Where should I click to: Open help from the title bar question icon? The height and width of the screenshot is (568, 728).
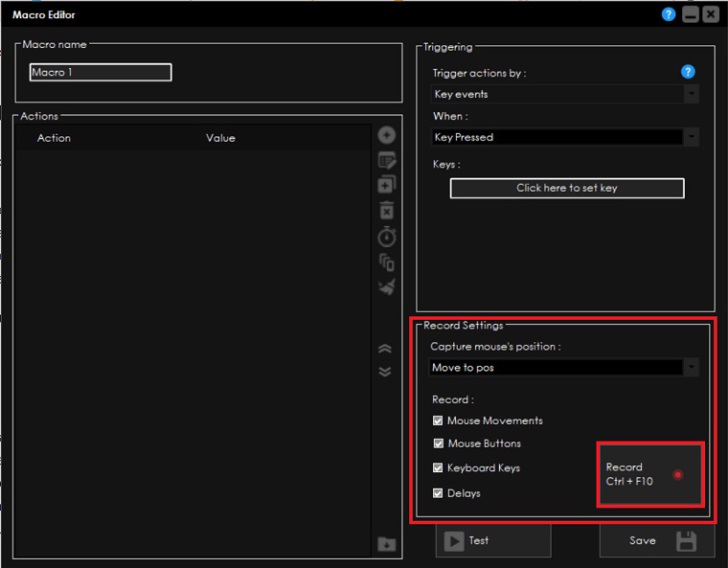(668, 14)
